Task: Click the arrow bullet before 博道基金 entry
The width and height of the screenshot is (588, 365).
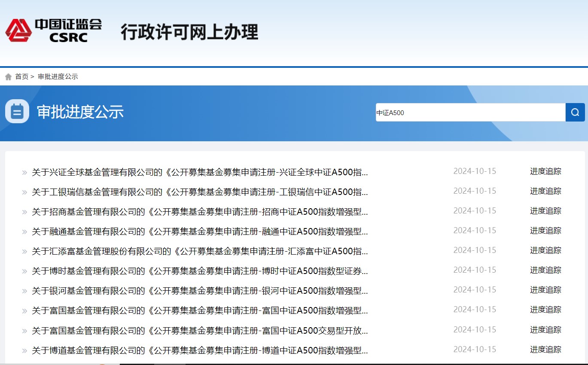Action: [x=24, y=351]
